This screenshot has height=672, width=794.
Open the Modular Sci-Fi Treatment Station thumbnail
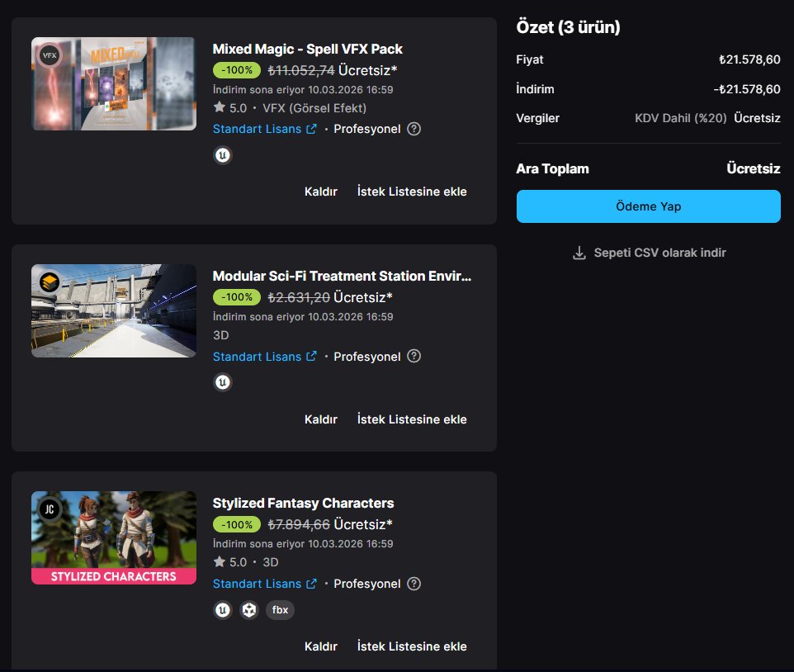tap(114, 310)
